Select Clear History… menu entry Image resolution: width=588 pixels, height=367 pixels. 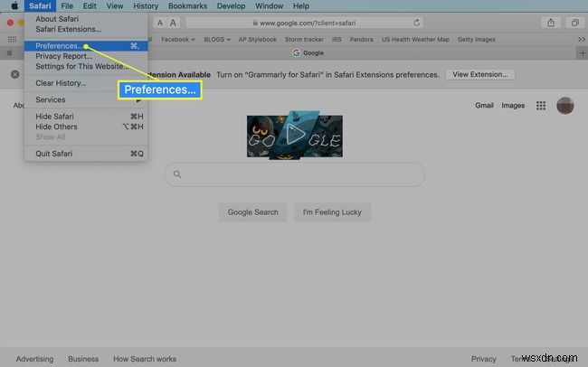pyautogui.click(x=86, y=83)
